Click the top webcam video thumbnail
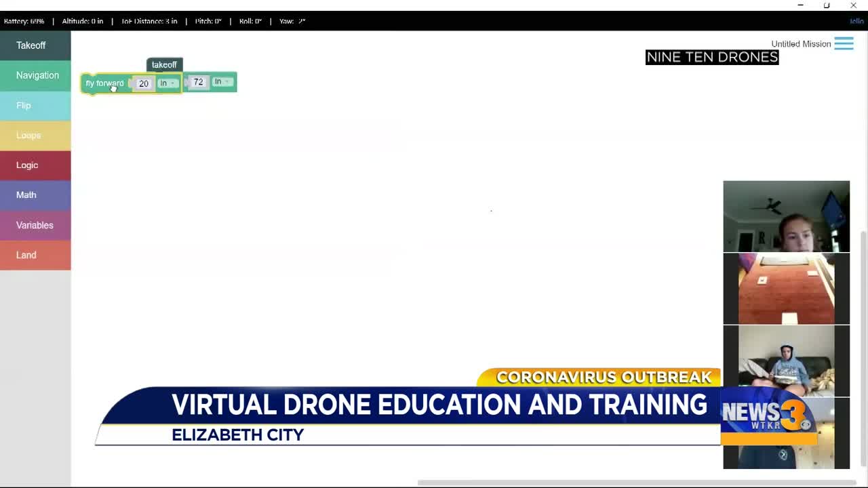 (786, 216)
